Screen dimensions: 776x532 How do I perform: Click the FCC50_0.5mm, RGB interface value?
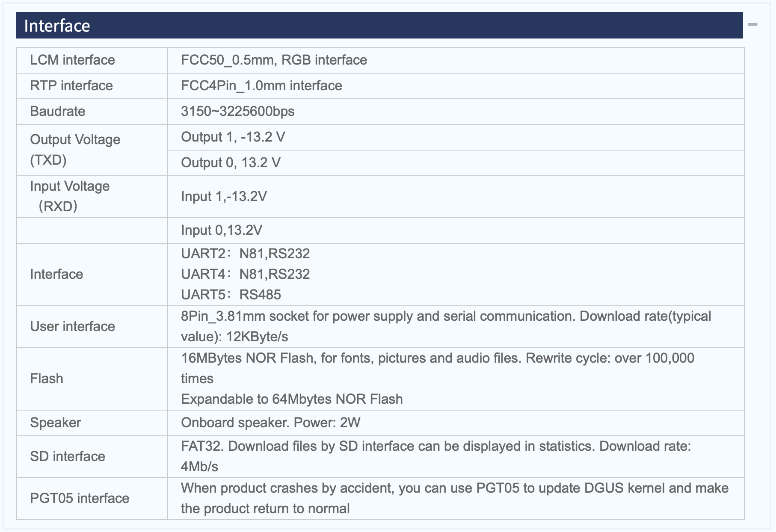(x=274, y=60)
